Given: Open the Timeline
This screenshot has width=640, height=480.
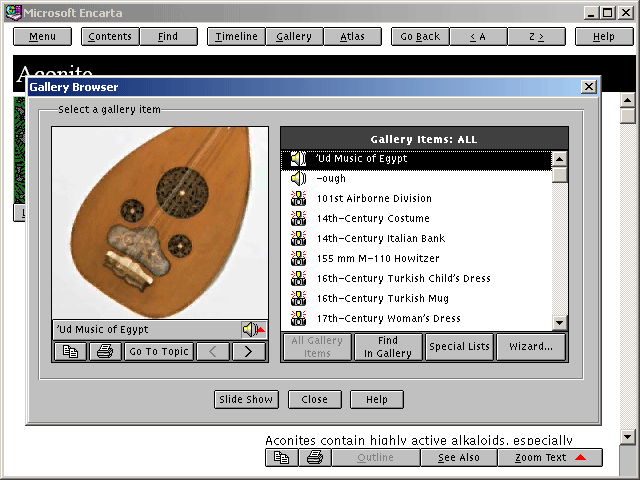Looking at the screenshot, I should pos(236,37).
